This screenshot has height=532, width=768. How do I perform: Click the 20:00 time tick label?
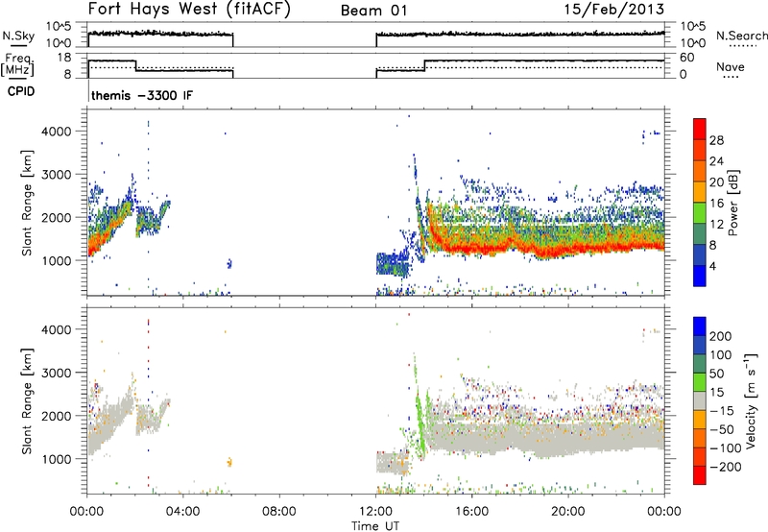coord(567,512)
